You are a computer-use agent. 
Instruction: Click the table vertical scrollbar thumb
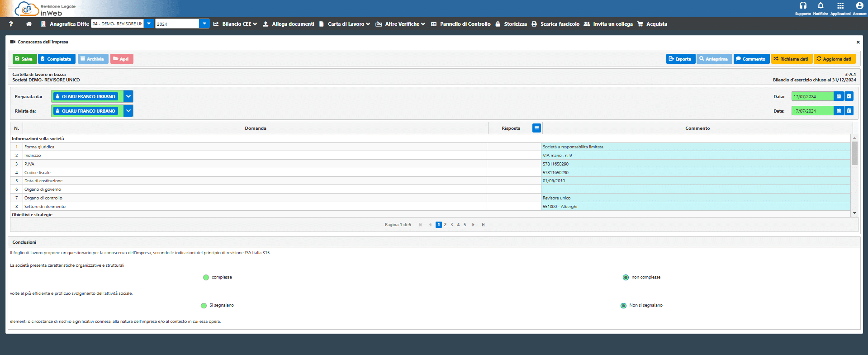pyautogui.click(x=854, y=153)
